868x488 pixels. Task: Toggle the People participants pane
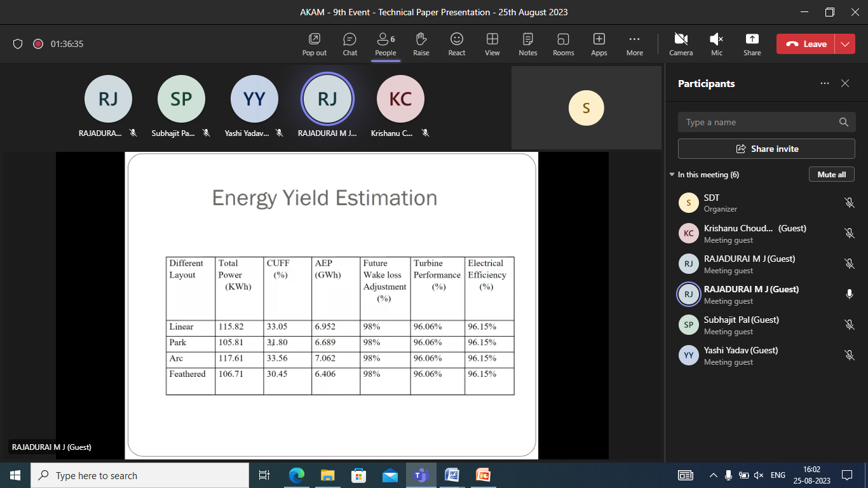pyautogui.click(x=385, y=43)
